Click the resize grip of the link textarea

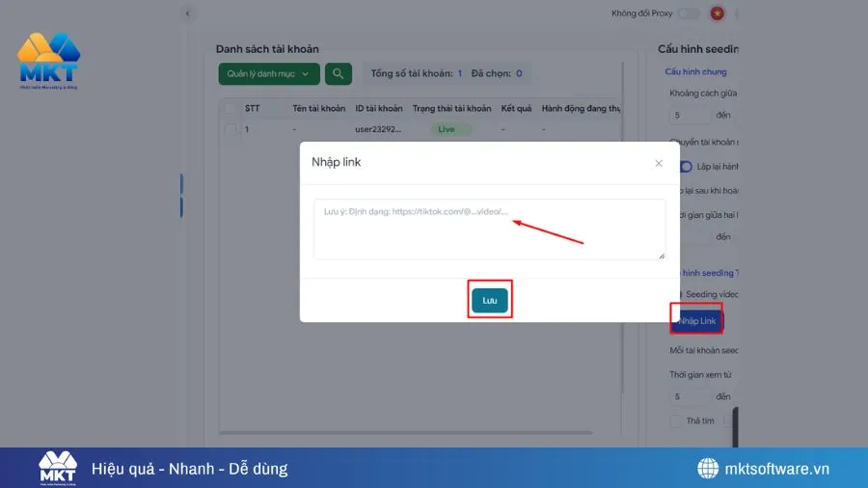(662, 257)
